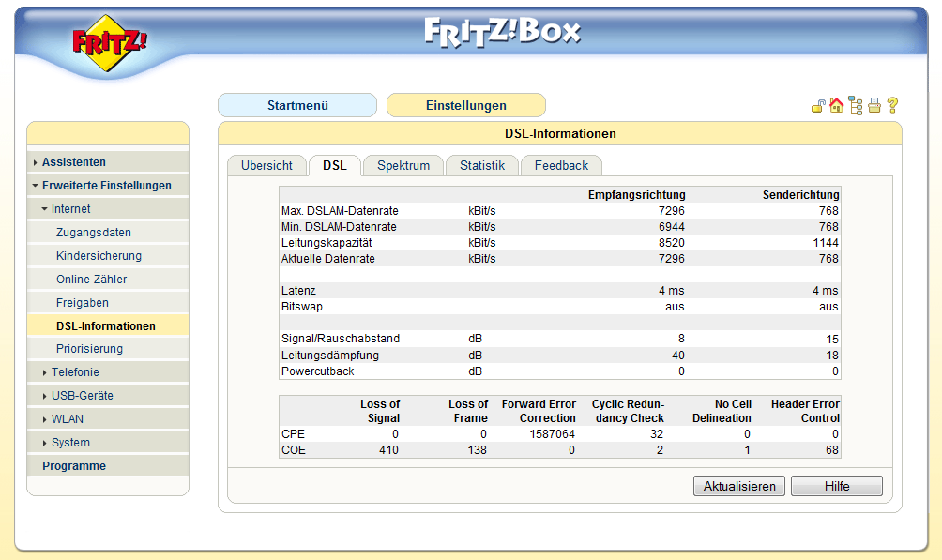Click the open padlock icon
The height and width of the screenshot is (560, 942).
(x=817, y=106)
